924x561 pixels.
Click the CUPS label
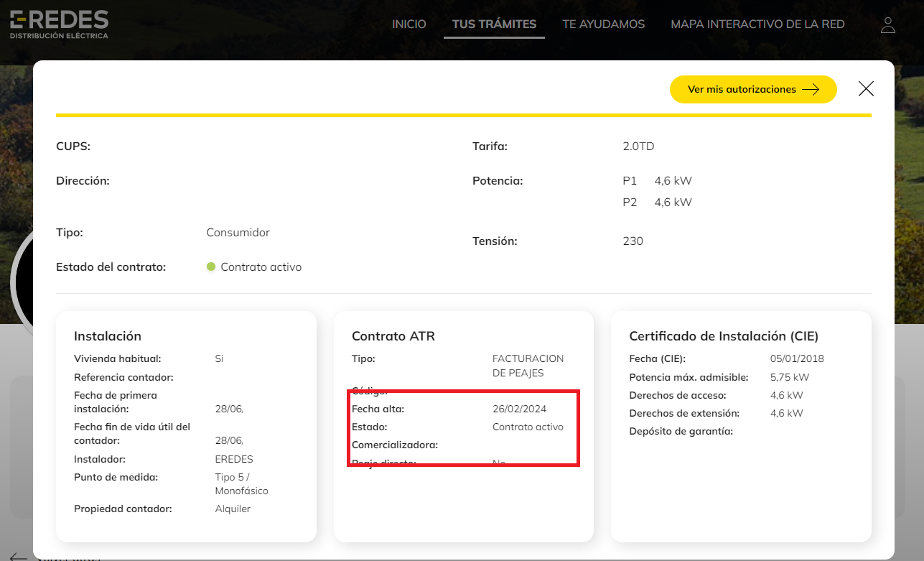point(73,147)
